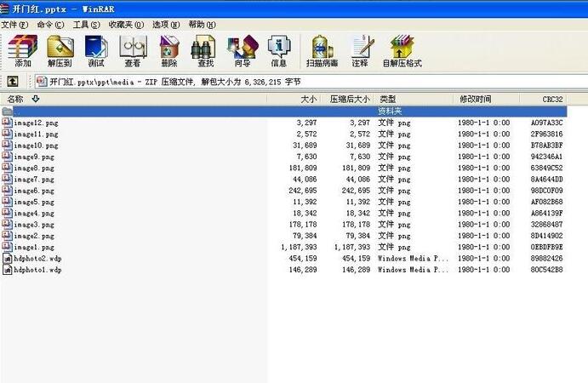Viewport: 588px width, 383px height.
Task: Open the 收藏夹 (Favorites) menu
Action: [124, 25]
